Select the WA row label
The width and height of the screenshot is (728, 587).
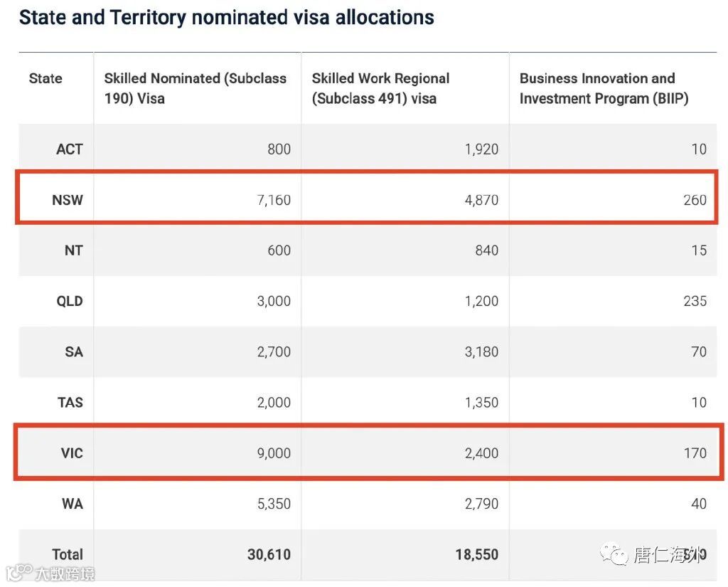point(73,504)
